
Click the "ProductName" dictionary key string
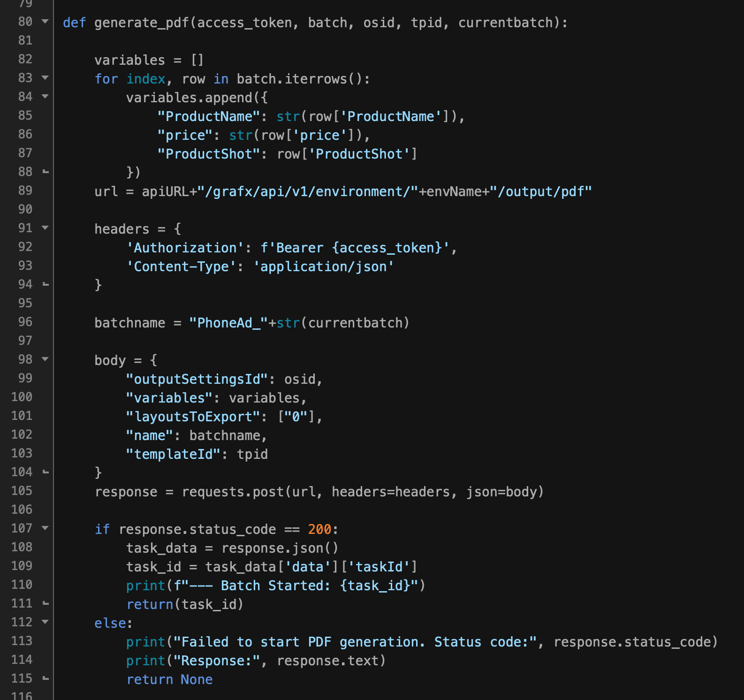coord(209,116)
